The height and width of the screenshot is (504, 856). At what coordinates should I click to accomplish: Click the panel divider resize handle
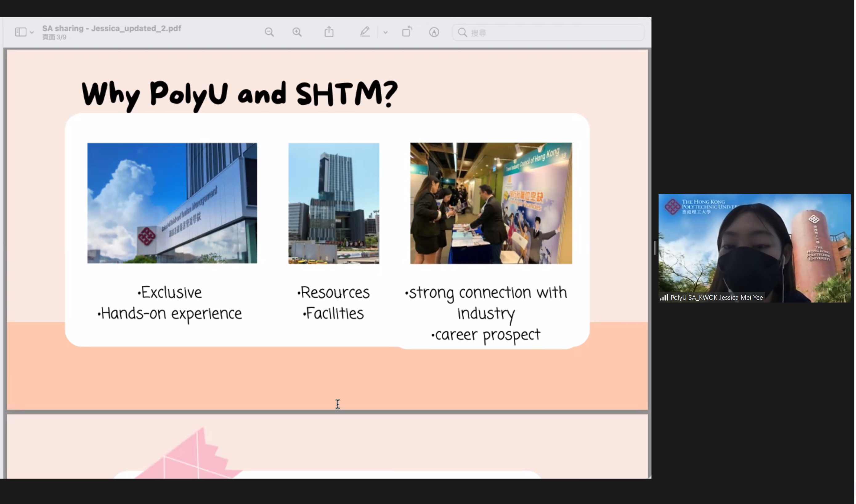(x=655, y=248)
